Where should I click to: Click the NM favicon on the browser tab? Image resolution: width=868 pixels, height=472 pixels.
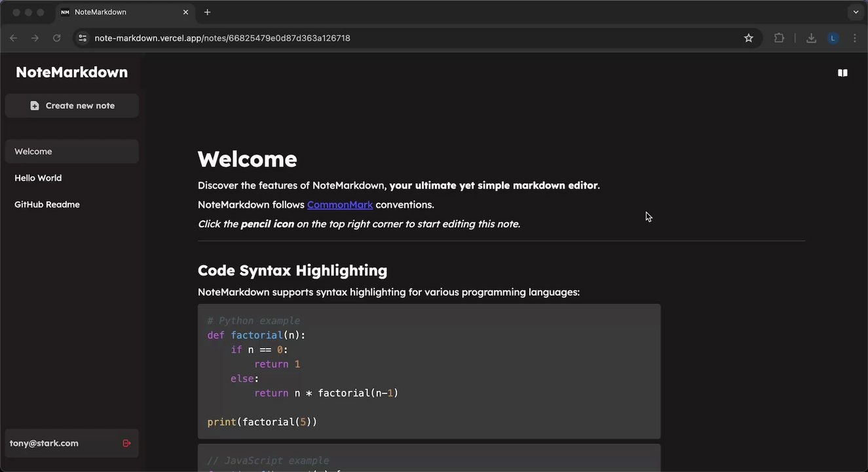click(x=66, y=12)
